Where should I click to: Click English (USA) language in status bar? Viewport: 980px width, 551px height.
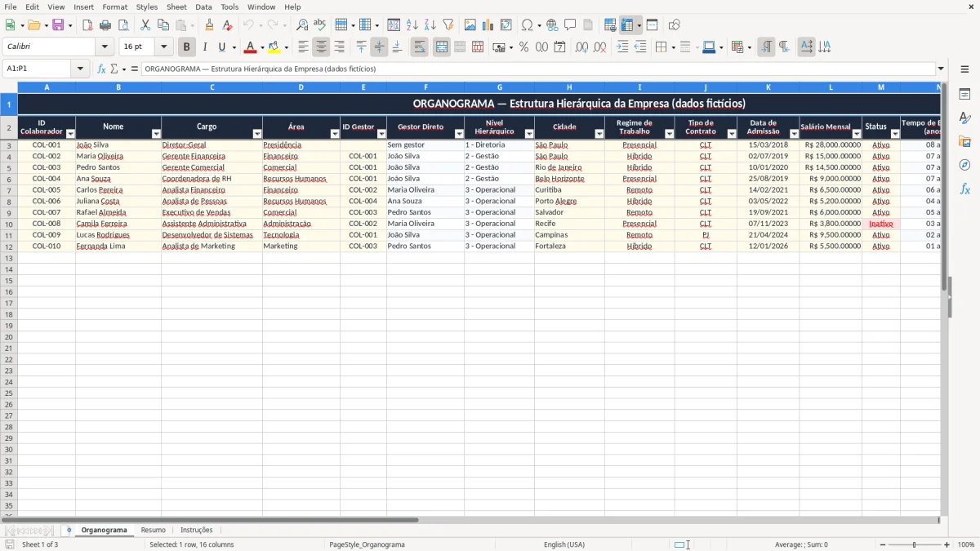[564, 544]
